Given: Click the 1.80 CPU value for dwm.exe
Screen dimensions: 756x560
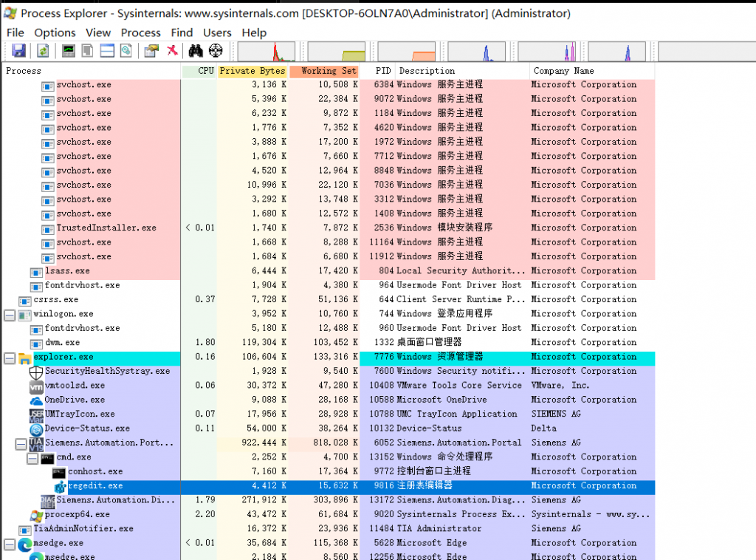Looking at the screenshot, I should coord(205,343).
